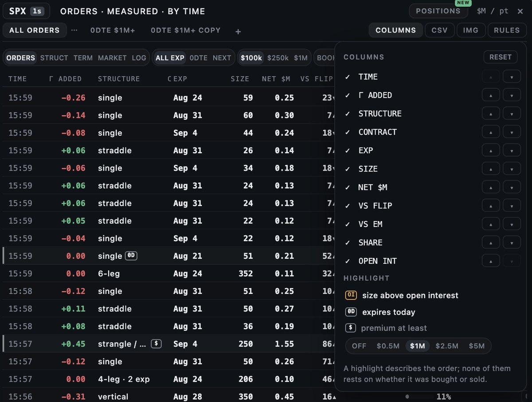Move the NET $M column down
Image resolution: width=532 pixels, height=402 pixels.
pyautogui.click(x=512, y=187)
